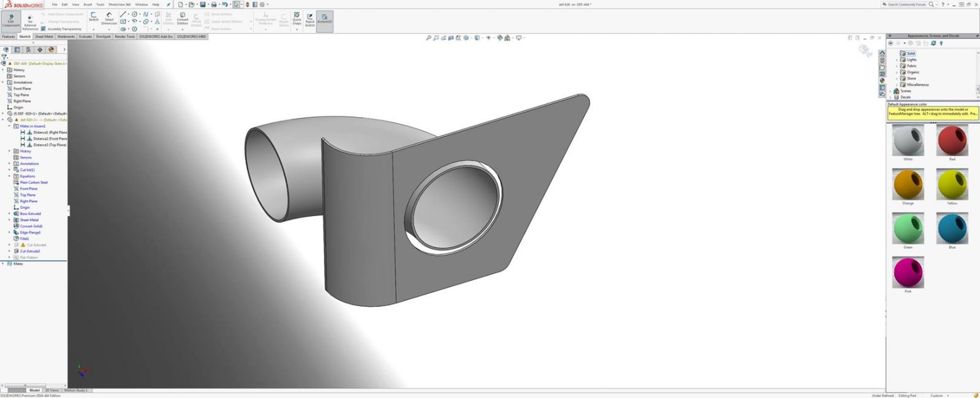Click the Open document icon
This screenshot has height=398, width=980.
coord(191,4)
